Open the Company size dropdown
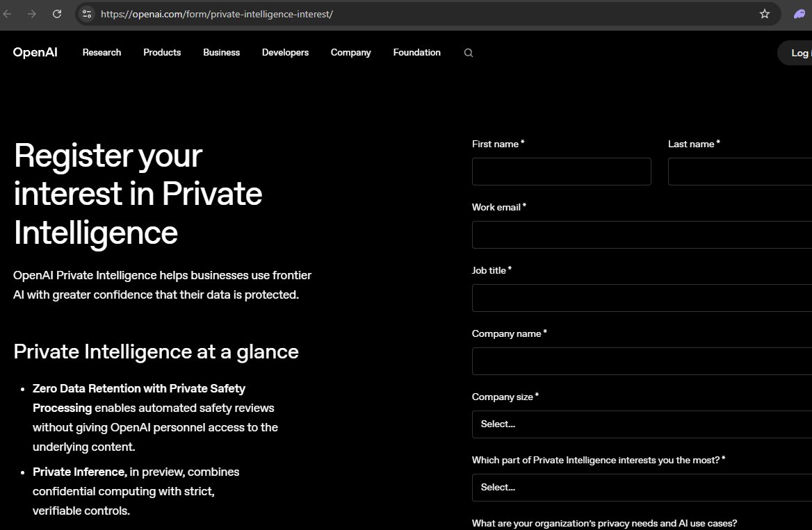 (x=642, y=424)
